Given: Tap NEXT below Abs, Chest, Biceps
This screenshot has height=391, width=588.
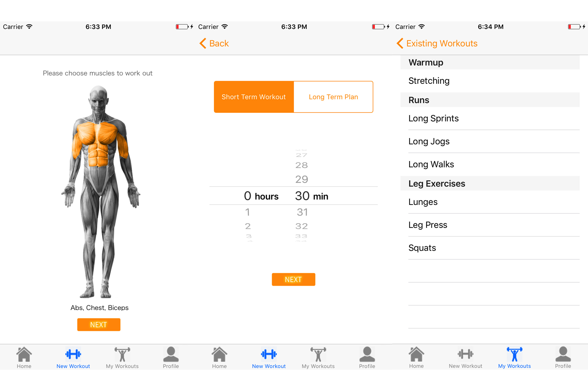Looking at the screenshot, I should pos(99,325).
